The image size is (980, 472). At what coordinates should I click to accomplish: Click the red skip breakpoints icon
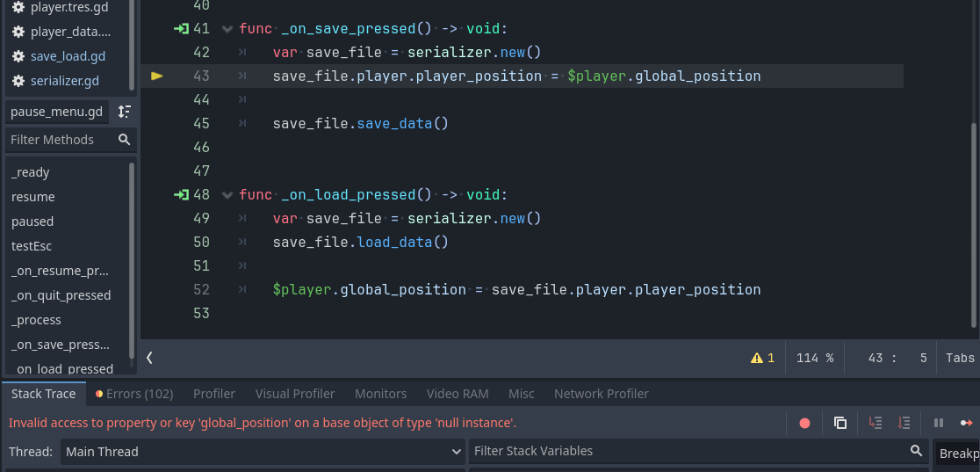click(805, 423)
